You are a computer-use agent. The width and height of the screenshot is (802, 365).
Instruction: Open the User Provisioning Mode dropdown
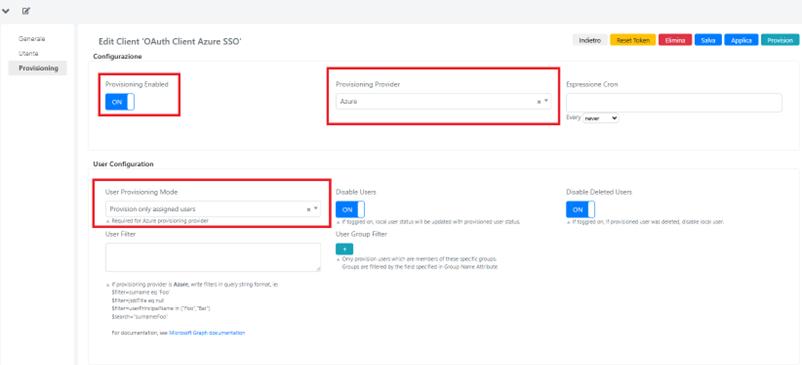point(213,209)
